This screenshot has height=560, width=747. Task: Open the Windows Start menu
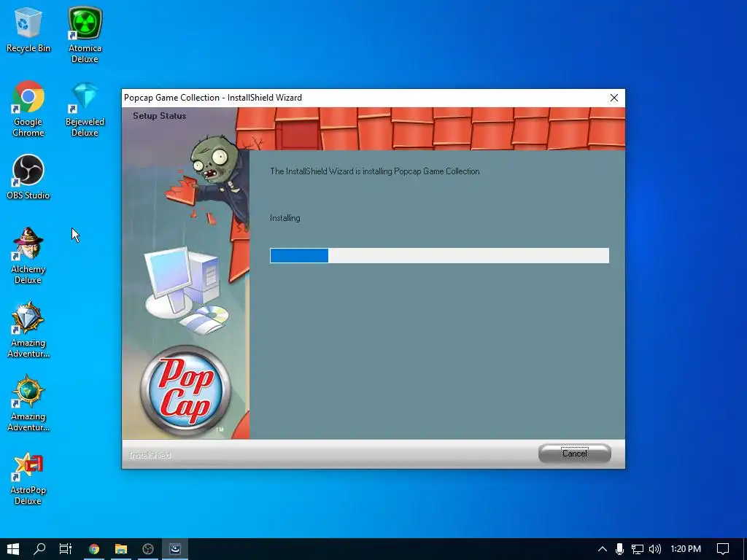(13, 549)
